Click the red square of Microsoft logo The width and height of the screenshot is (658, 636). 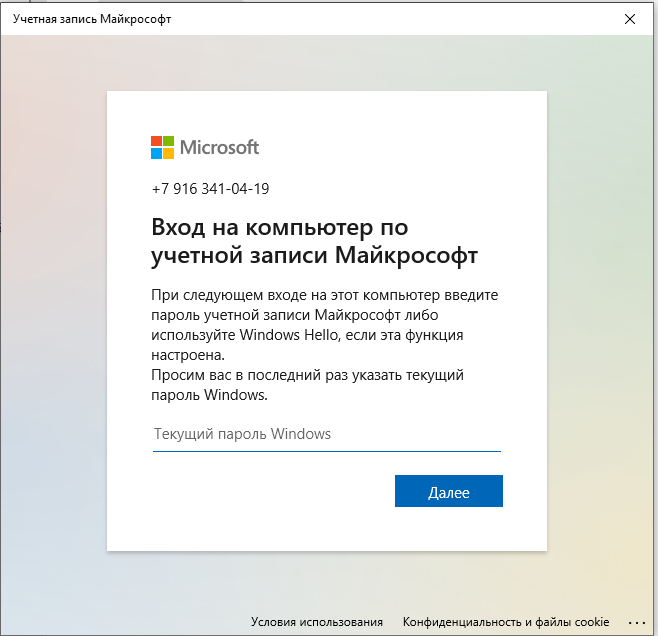coord(157,141)
